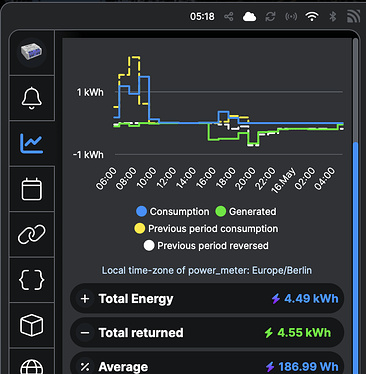Click the Average row percent icon
This screenshot has width=366, height=374.
coord(85,367)
